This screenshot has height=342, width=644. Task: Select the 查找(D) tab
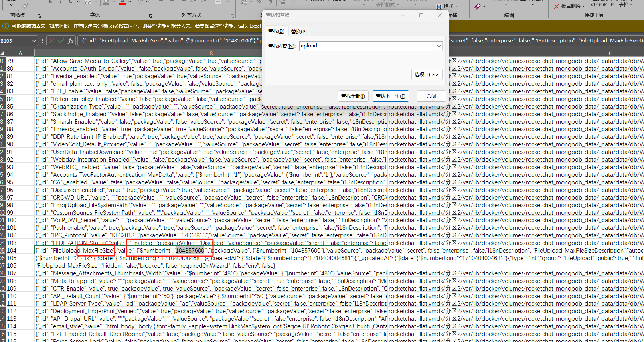(276, 31)
